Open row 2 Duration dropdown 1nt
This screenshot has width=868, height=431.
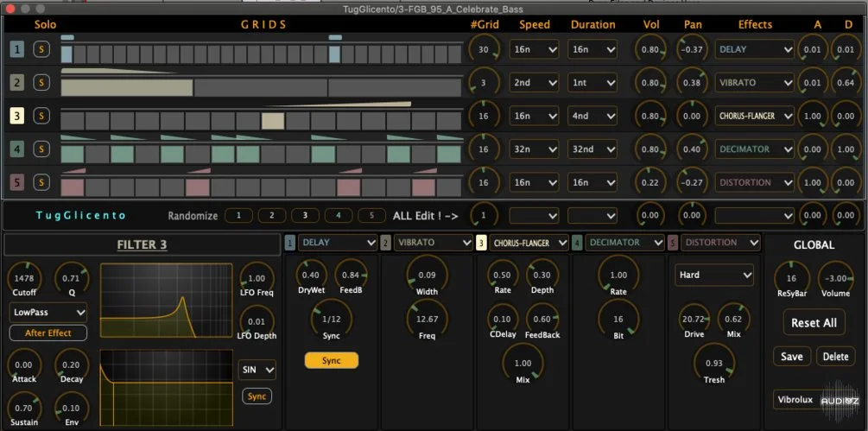(592, 83)
